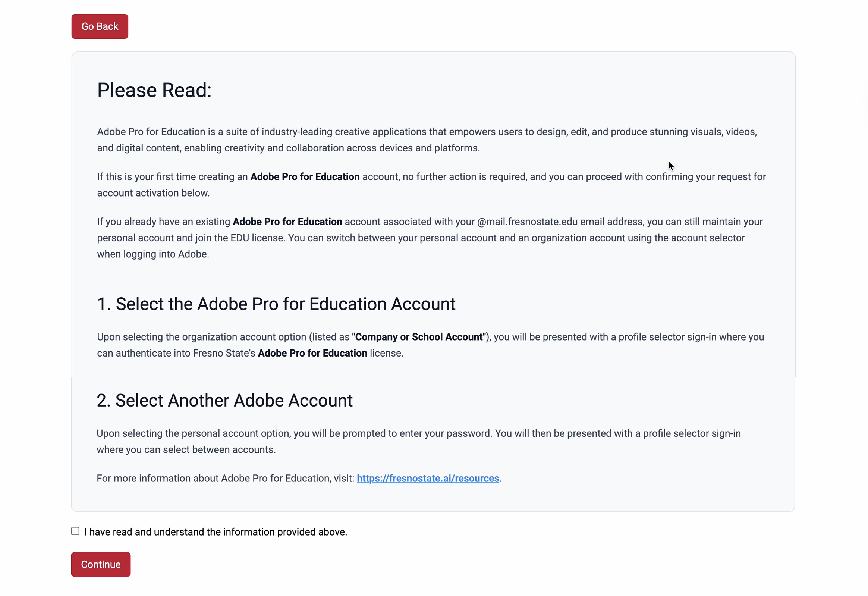
Task: Click the Go Back button
Action: click(99, 26)
